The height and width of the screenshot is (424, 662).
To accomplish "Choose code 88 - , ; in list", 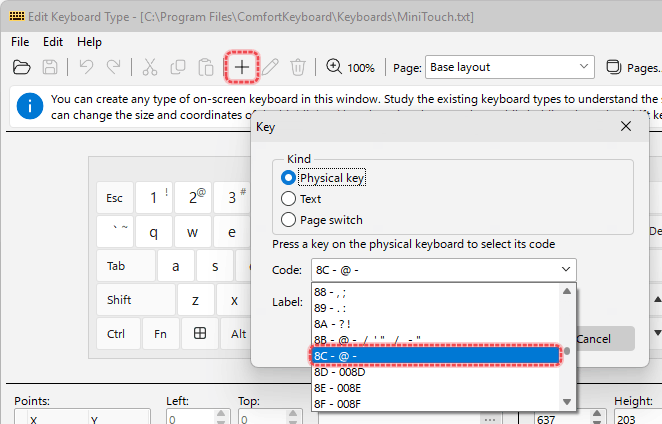I will 435,292.
